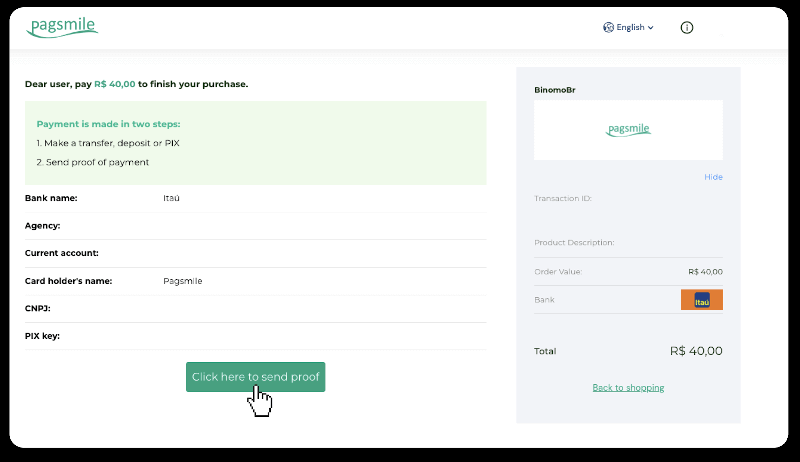The height and width of the screenshot is (462, 800).
Task: Click the Order Value R$ 40,00 amount
Action: 705,272
